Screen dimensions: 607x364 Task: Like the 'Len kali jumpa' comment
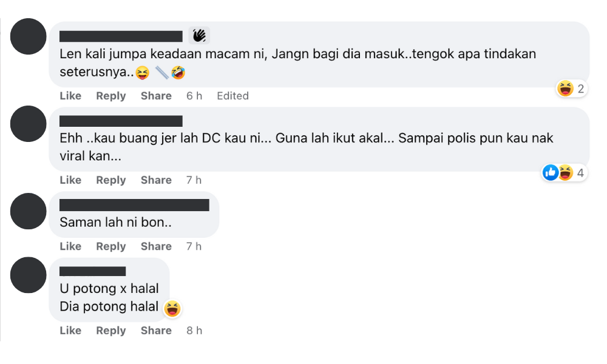click(x=70, y=96)
